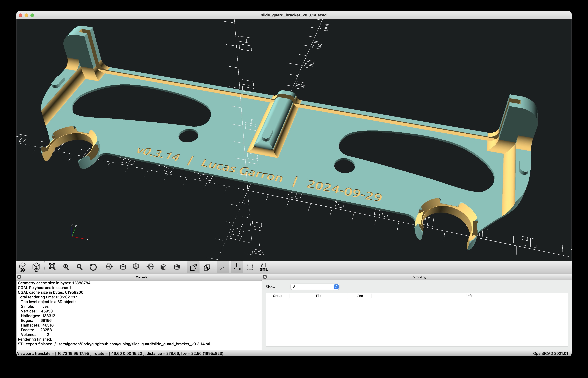Open the Show filter dropdown set to All
Image resolution: width=588 pixels, height=378 pixels.
pos(315,287)
